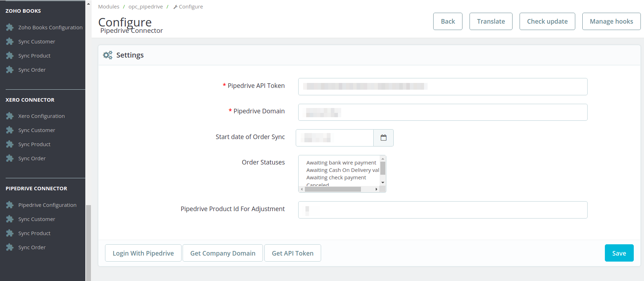Viewport: 644px width, 281px height.
Task: Click puzzle icon beside Zoho Books Configuration
Action: (x=10, y=27)
